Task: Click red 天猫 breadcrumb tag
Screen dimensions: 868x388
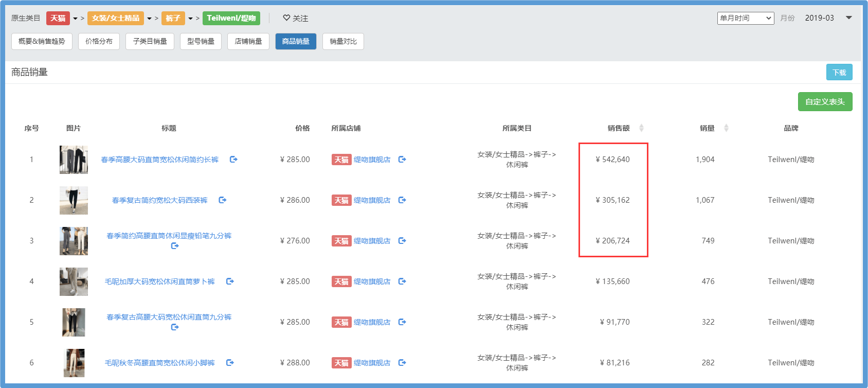Action: (58, 18)
